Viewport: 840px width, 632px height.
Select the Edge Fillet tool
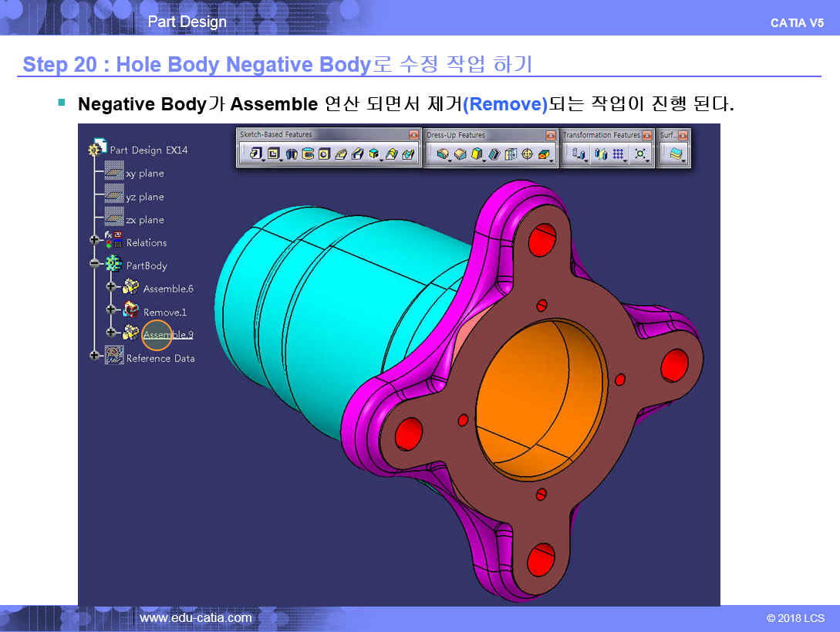pyautogui.click(x=443, y=154)
